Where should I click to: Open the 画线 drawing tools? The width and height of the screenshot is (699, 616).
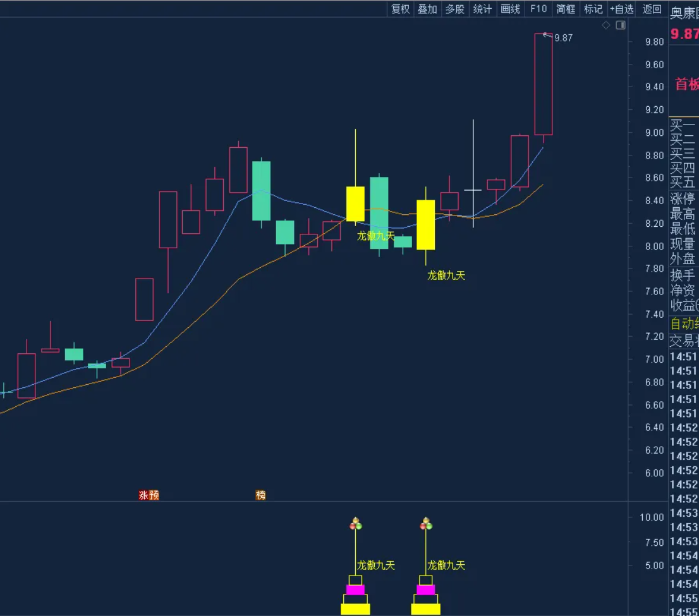pyautogui.click(x=510, y=9)
